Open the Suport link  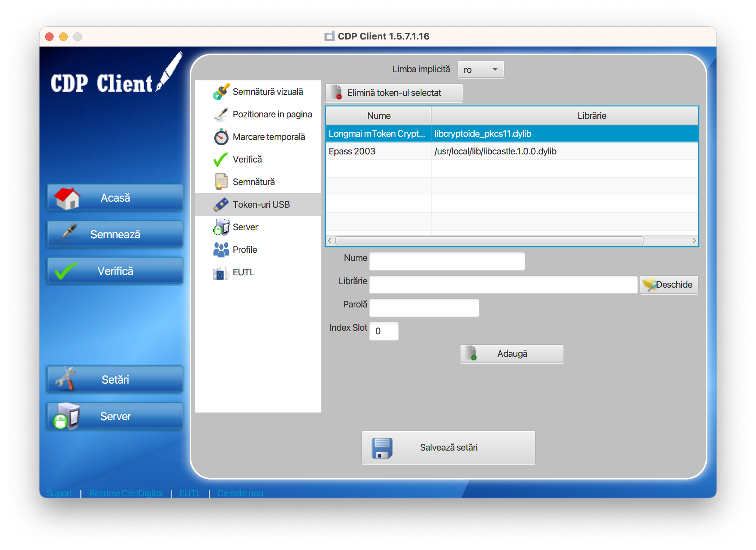[59, 493]
